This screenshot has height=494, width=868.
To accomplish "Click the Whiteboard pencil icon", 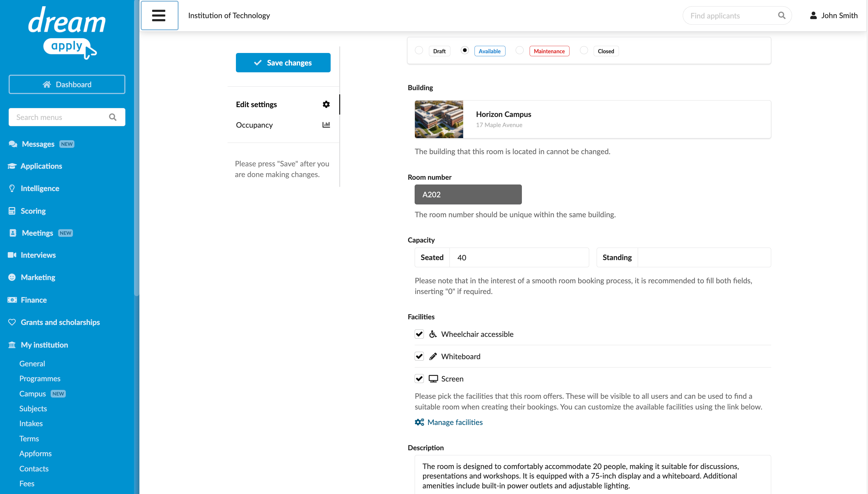I will point(433,357).
